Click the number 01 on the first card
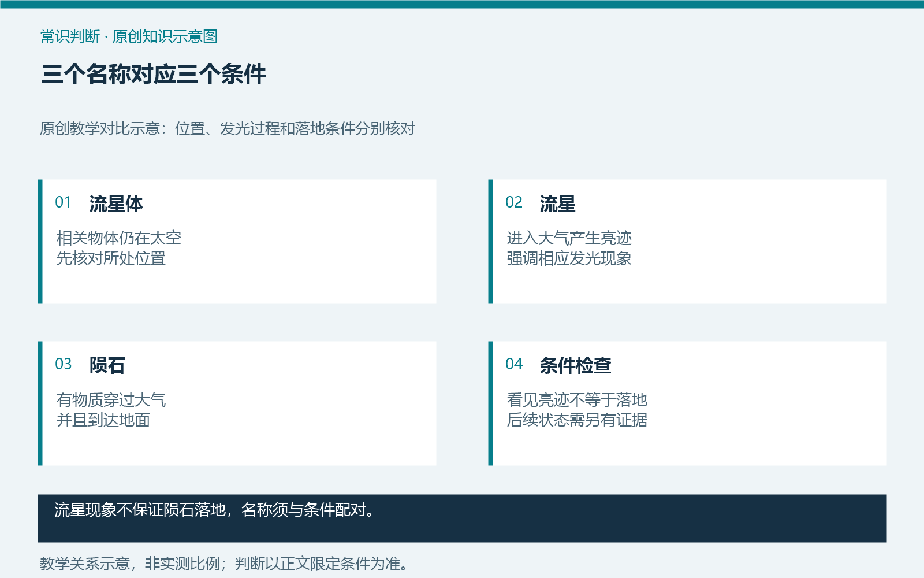Screen dimensions: 924x578 click(x=63, y=202)
